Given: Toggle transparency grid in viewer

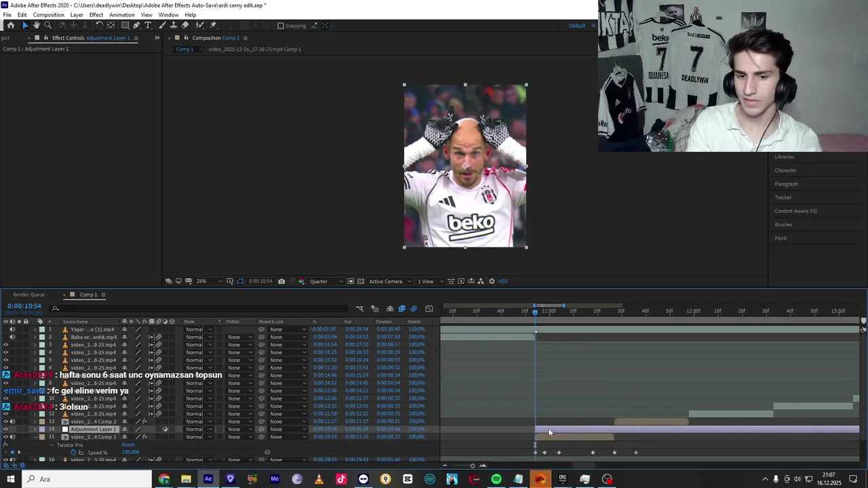Looking at the screenshot, I should pos(362,281).
